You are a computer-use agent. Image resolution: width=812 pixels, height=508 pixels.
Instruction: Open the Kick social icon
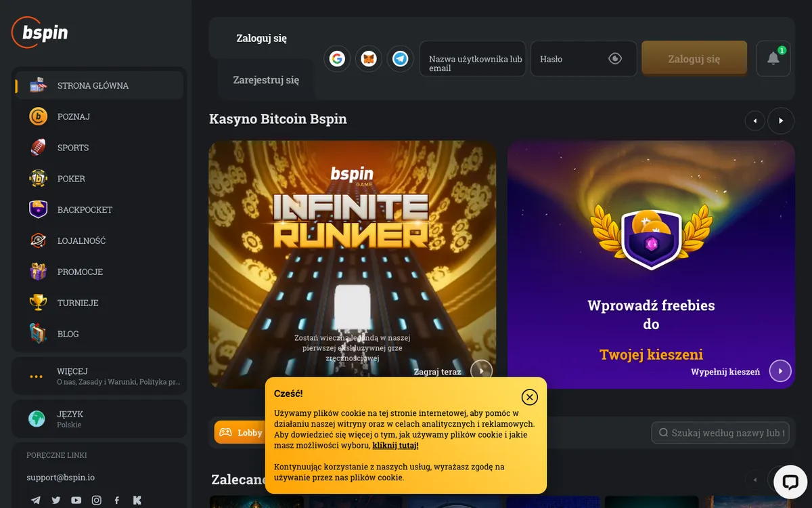pos(137,501)
